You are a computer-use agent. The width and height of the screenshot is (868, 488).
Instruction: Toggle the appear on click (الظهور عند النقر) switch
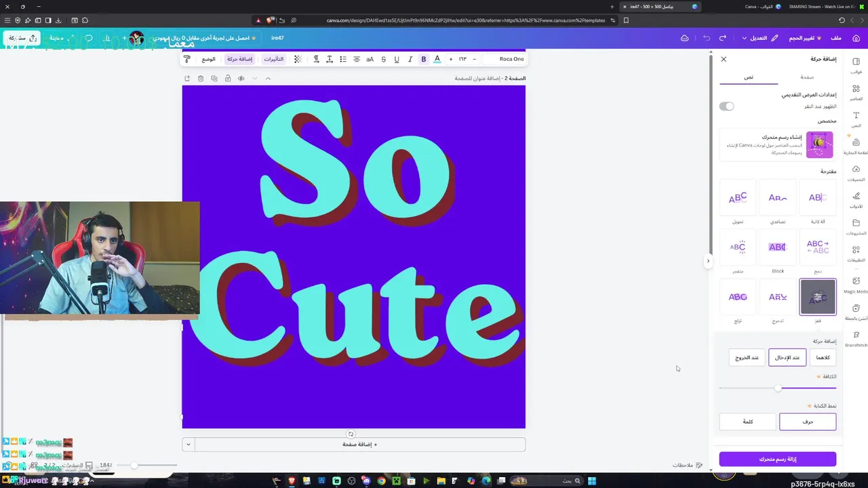[x=727, y=106]
